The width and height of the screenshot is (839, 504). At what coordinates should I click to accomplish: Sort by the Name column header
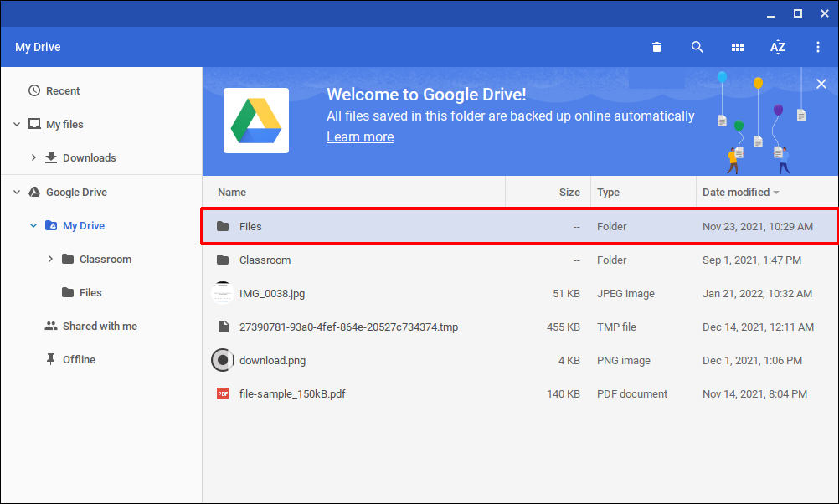click(232, 192)
